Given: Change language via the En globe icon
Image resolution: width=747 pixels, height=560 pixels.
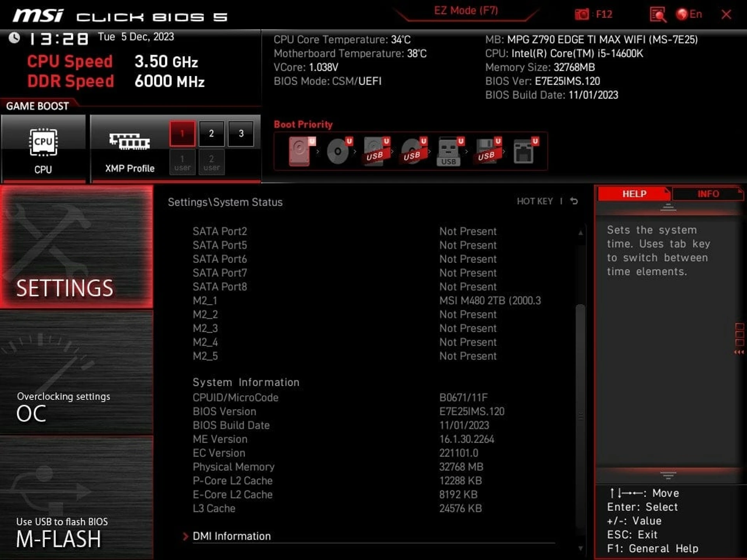Looking at the screenshot, I should tap(689, 14).
